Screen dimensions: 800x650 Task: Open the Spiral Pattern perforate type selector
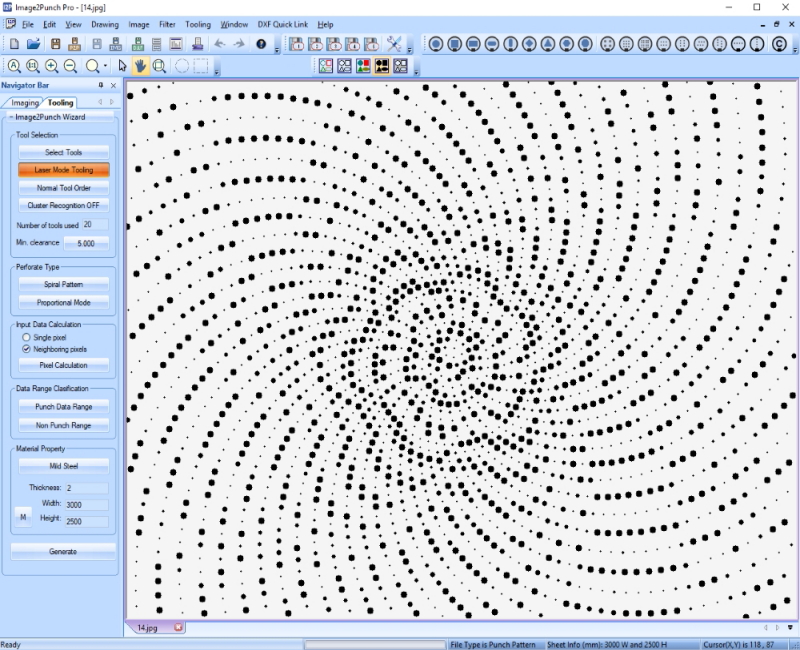pyautogui.click(x=64, y=284)
